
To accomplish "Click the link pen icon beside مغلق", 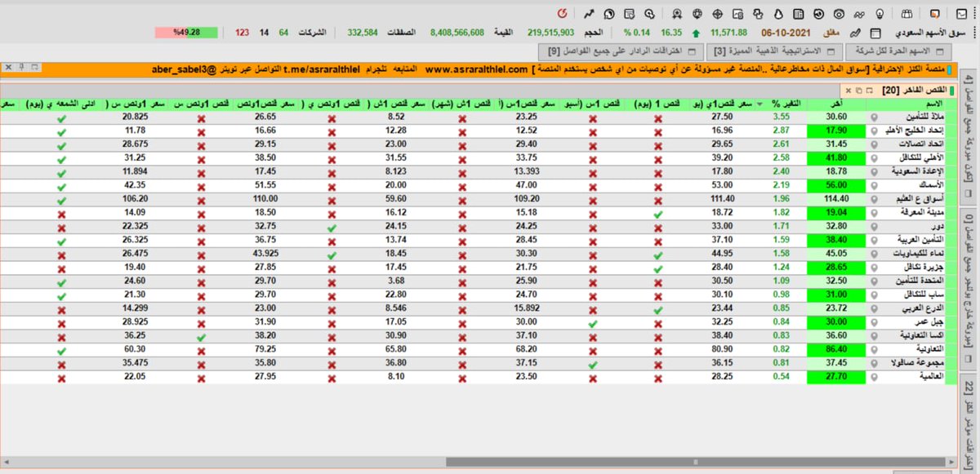I will (x=854, y=33).
